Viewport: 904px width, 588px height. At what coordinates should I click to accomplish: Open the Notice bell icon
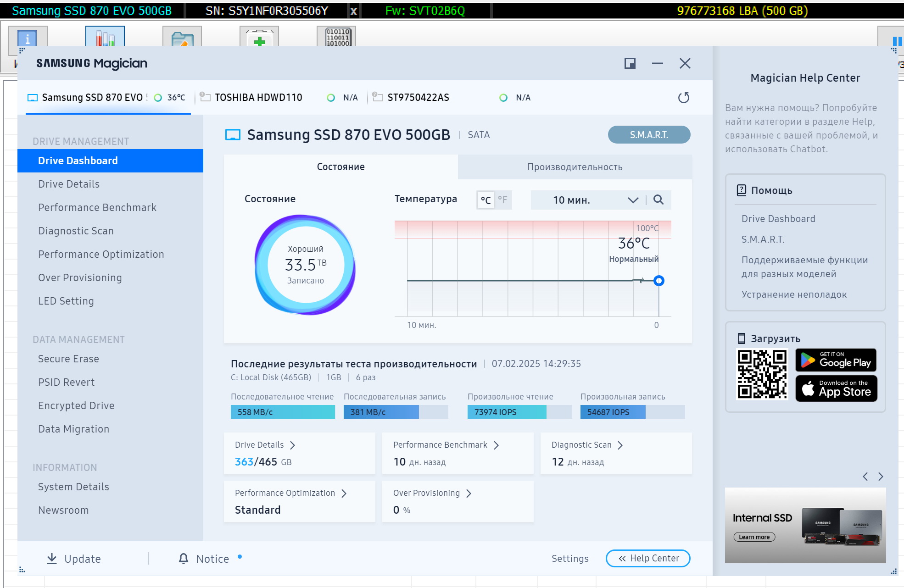tap(183, 558)
